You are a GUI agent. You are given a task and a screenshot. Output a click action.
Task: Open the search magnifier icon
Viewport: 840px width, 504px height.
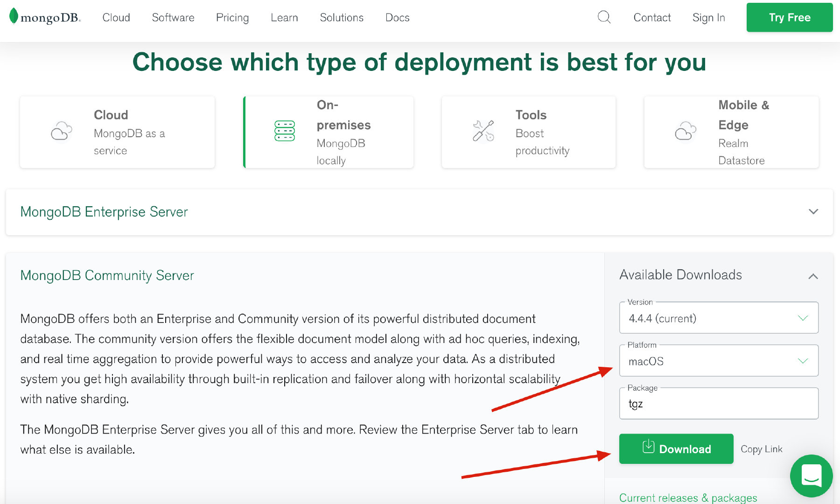pos(604,17)
